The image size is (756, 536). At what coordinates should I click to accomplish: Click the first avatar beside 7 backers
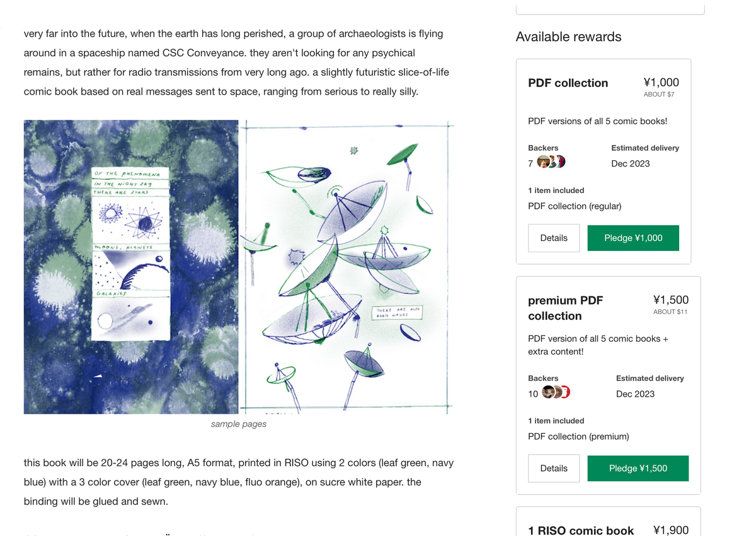542,163
